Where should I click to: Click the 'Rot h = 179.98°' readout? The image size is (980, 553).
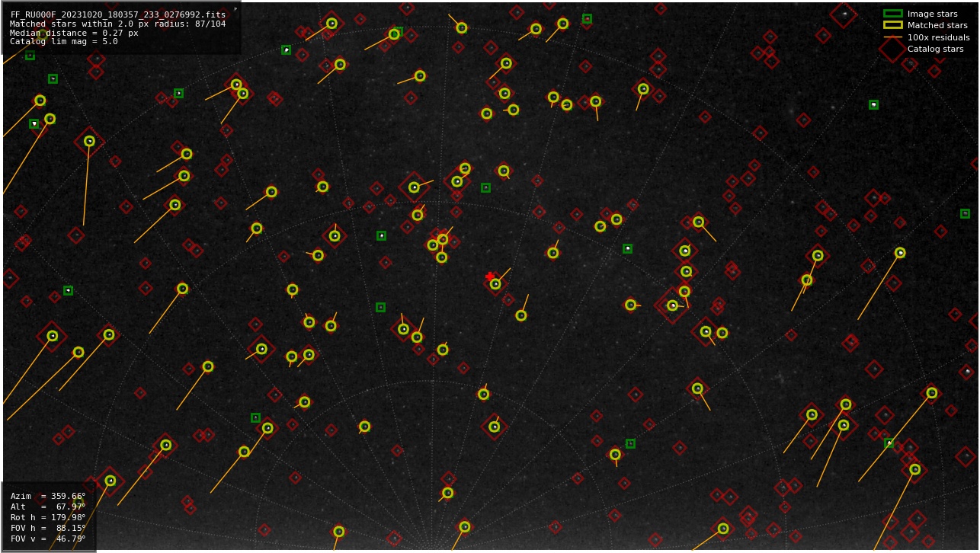tap(48, 517)
